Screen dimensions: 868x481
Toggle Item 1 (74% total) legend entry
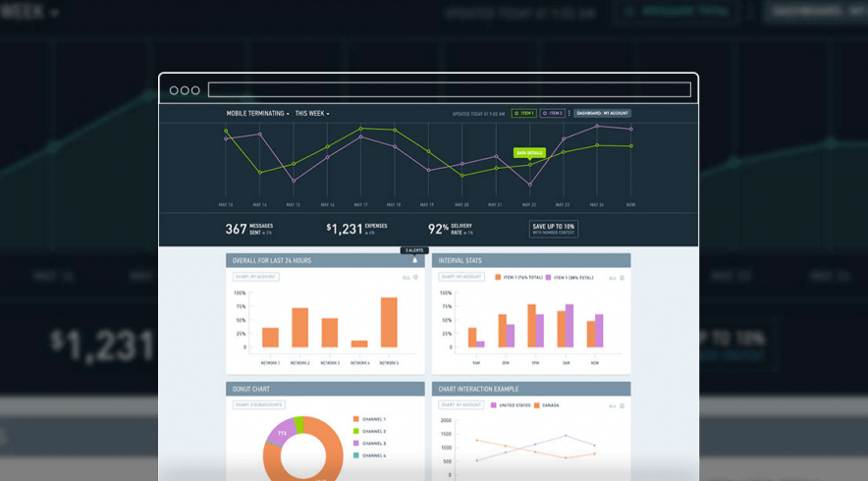click(518, 277)
